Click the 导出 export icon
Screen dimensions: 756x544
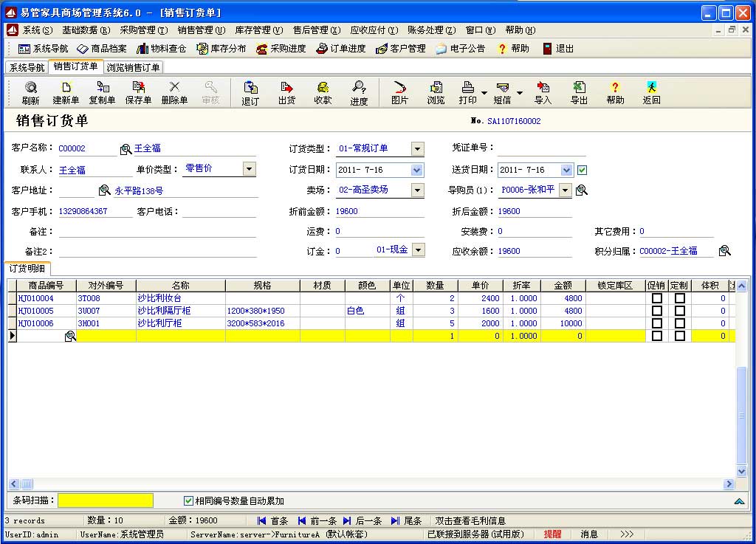coord(579,93)
